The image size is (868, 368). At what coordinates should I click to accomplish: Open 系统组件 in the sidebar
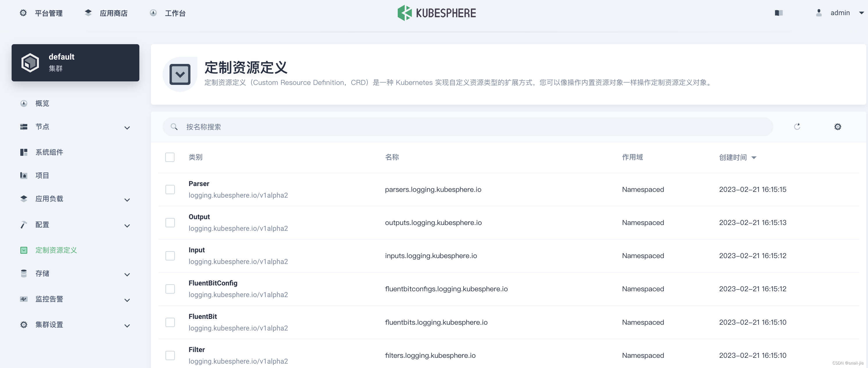click(x=49, y=152)
